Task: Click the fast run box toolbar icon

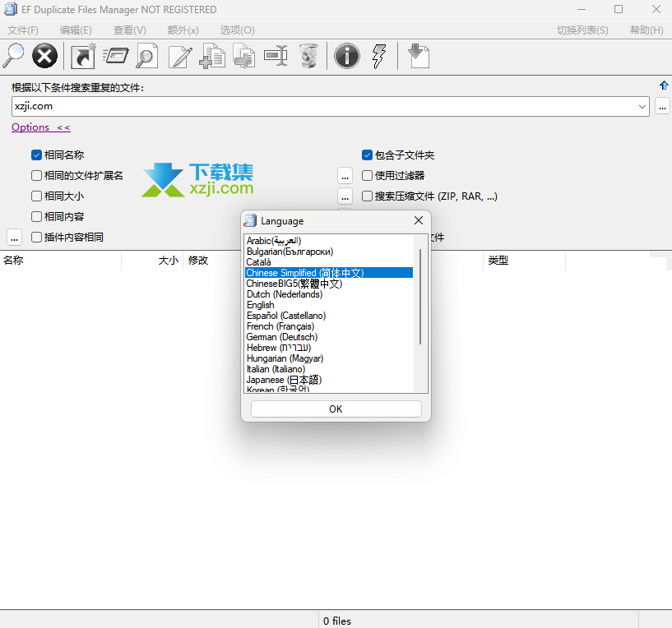Action: [x=116, y=56]
